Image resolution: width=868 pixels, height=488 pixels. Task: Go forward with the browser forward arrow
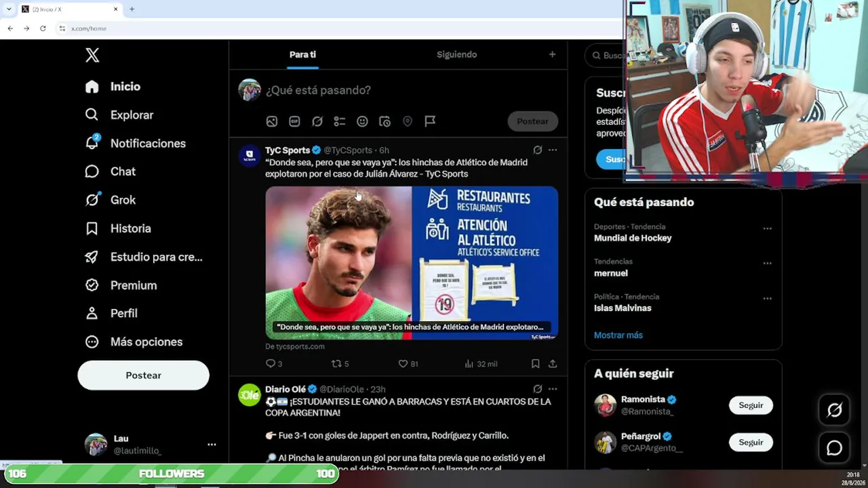26,28
